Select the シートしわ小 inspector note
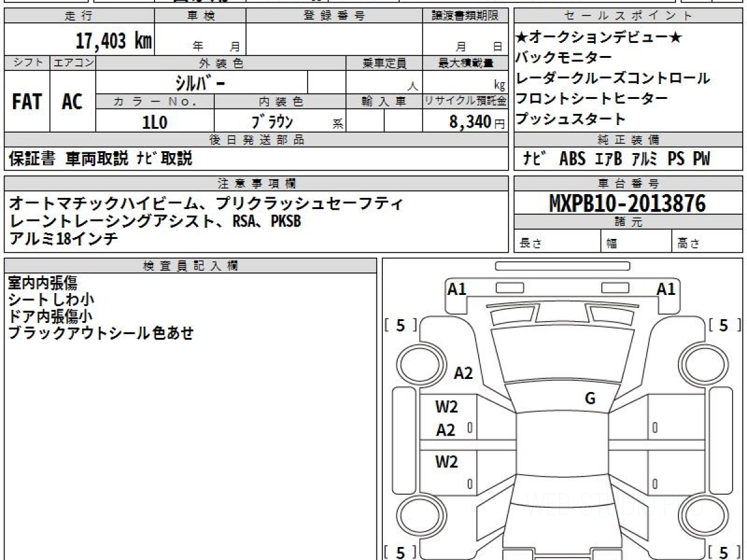Screen dimensions: 747x560 (51, 300)
